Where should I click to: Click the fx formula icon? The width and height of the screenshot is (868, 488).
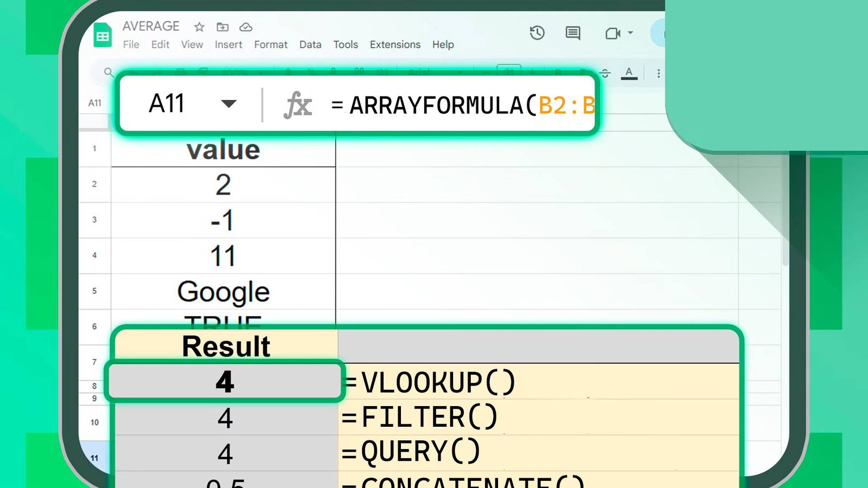[299, 105]
